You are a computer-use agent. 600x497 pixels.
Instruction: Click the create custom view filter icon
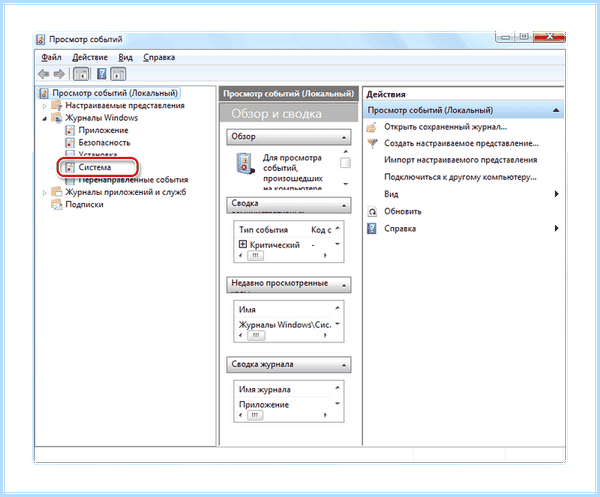click(372, 143)
